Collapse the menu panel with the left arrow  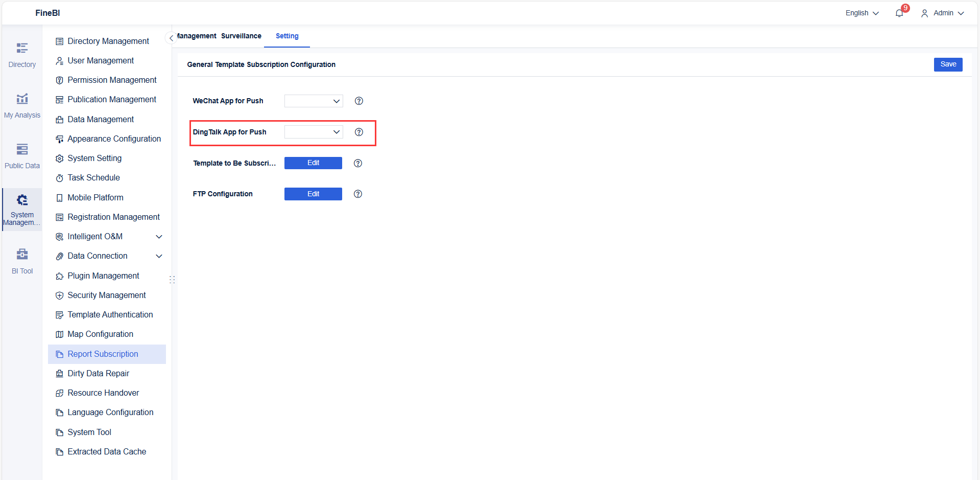pyautogui.click(x=171, y=38)
